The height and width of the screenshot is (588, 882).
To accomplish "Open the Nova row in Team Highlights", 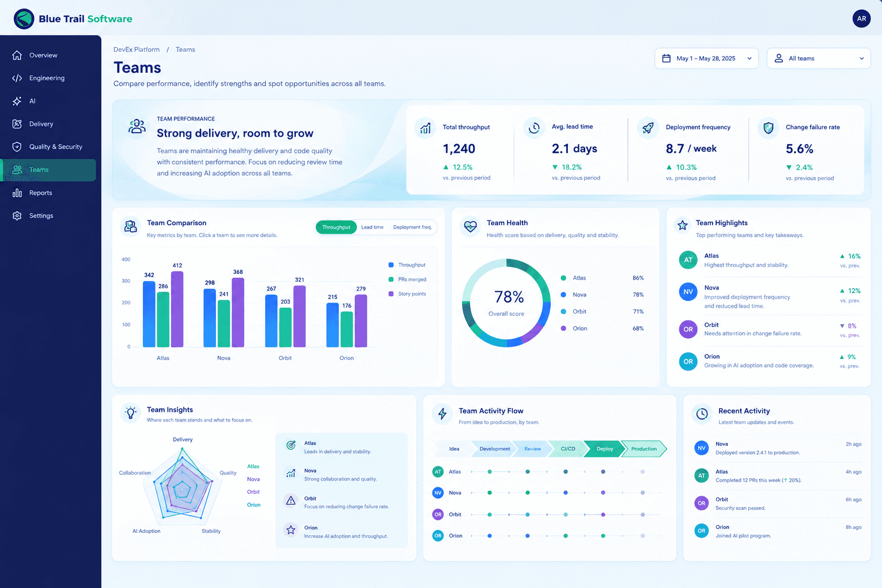I will coord(769,296).
